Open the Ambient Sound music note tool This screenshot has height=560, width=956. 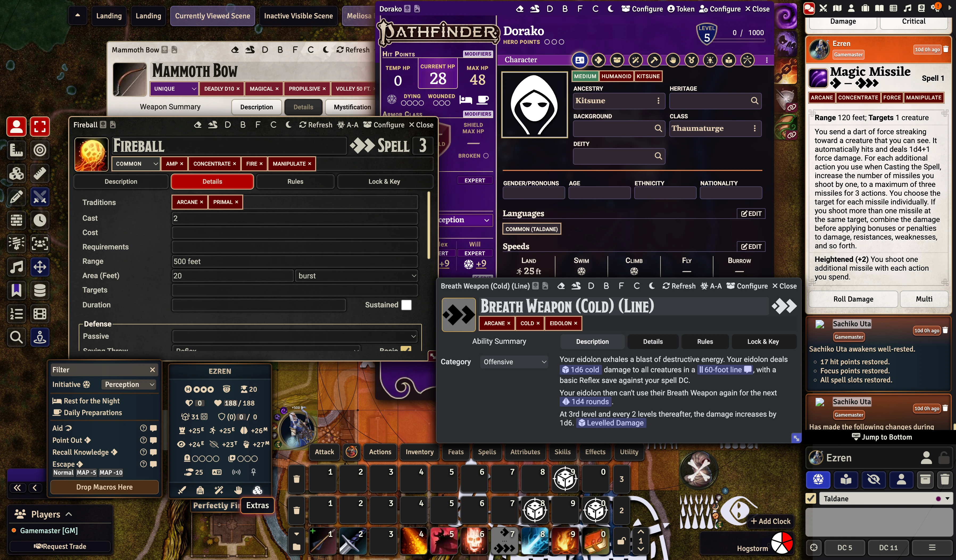point(16,267)
